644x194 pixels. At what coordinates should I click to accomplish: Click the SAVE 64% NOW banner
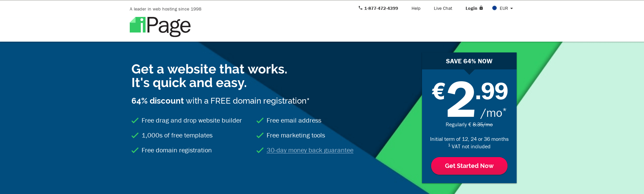click(469, 61)
